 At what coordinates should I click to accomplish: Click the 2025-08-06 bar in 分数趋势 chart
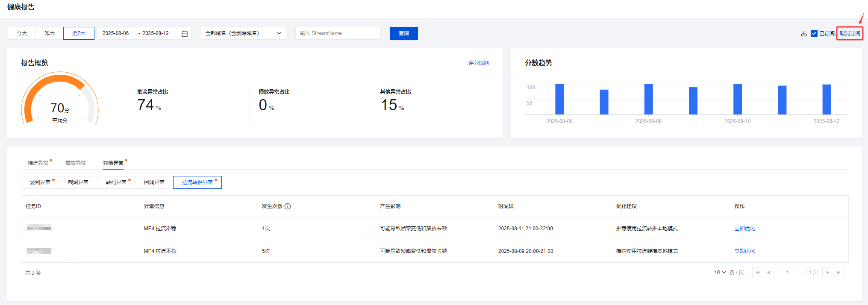point(559,99)
